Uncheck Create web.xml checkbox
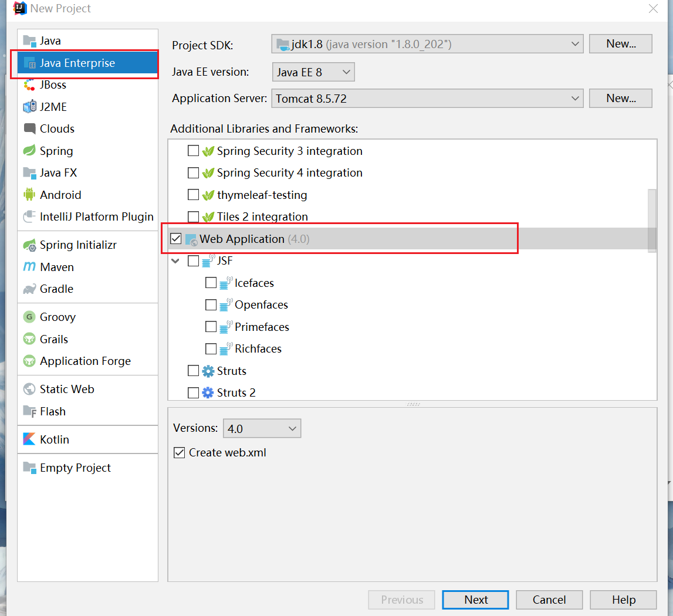The width and height of the screenshot is (673, 616). pyautogui.click(x=180, y=452)
